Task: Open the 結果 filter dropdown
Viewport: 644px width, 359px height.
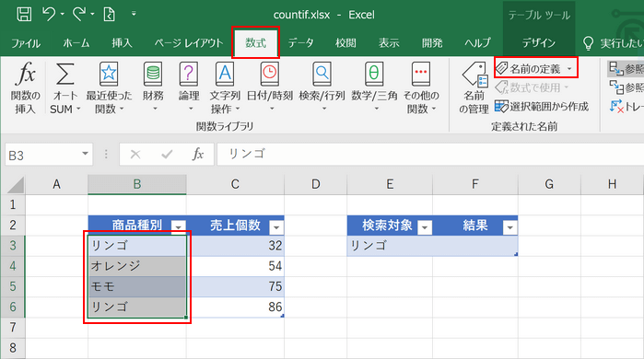Action: tap(509, 226)
